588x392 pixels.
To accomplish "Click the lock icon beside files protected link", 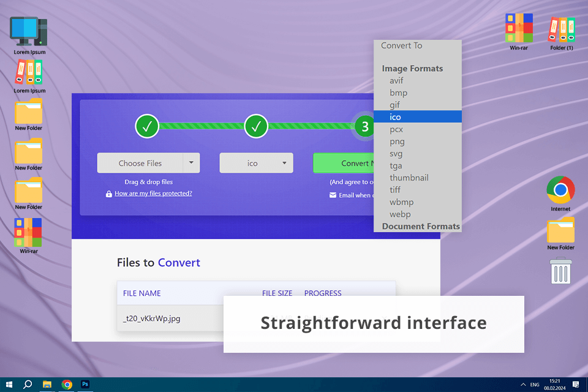I will [109, 194].
